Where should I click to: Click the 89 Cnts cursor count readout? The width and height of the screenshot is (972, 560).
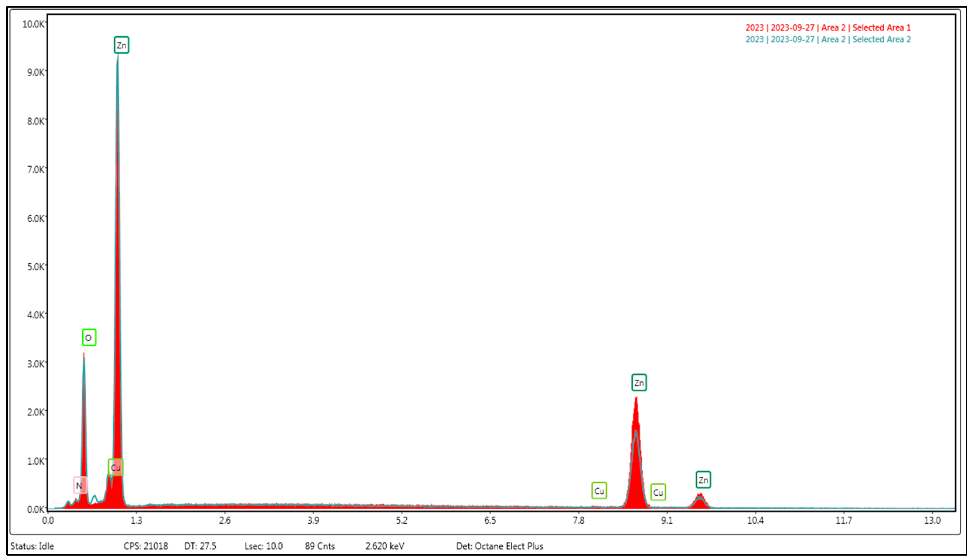point(320,546)
